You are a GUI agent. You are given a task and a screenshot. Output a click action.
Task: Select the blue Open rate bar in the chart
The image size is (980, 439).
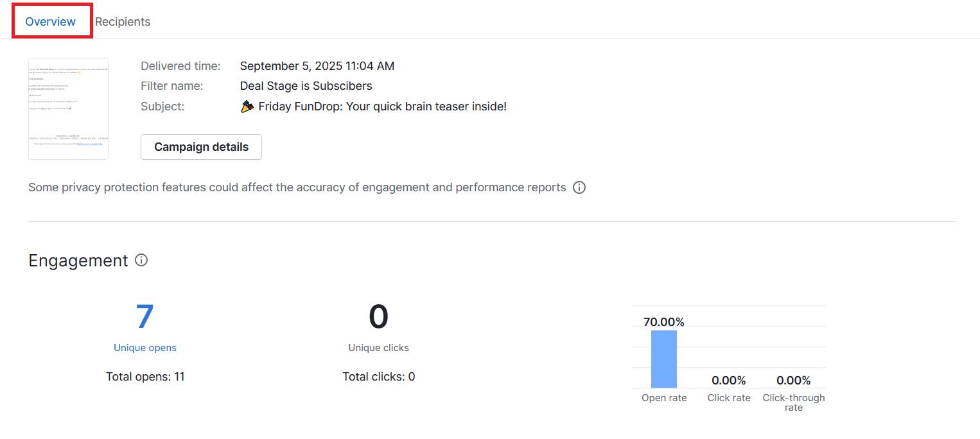pyautogui.click(x=664, y=359)
